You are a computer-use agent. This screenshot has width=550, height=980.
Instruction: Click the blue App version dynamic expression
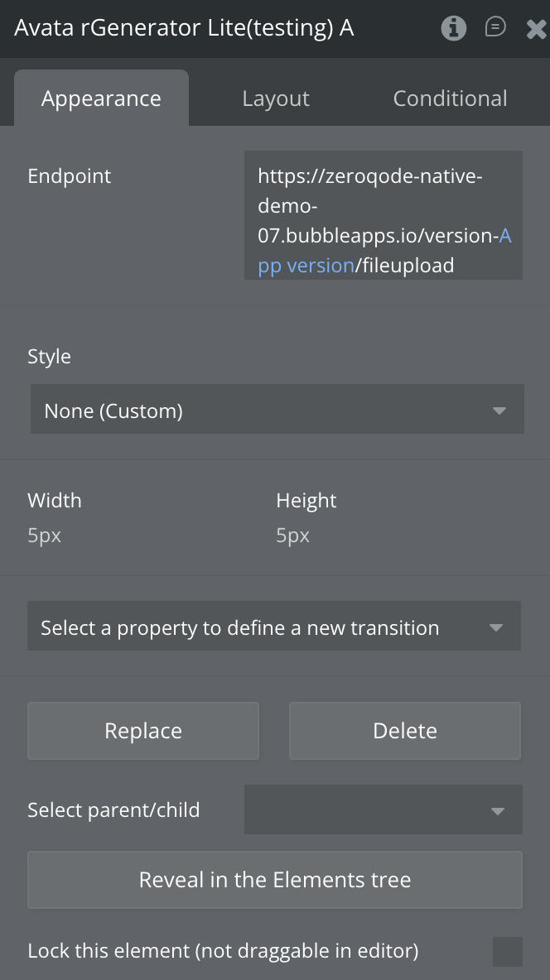[306, 266]
